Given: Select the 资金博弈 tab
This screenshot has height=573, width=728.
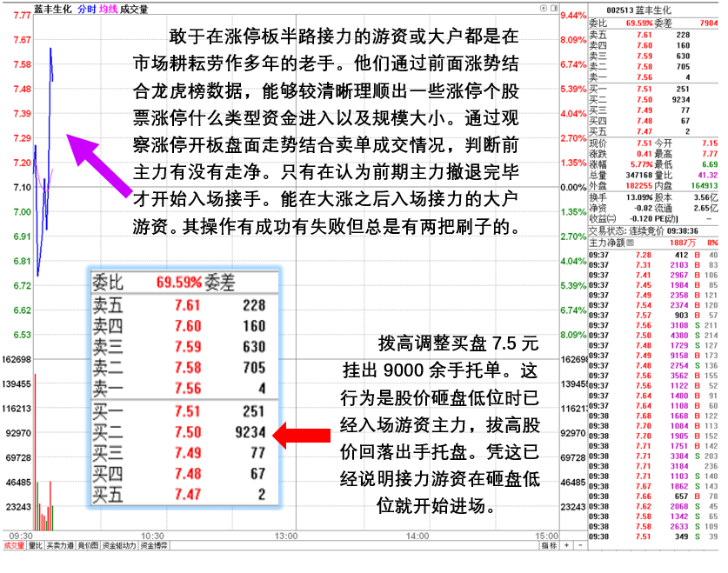Looking at the screenshot, I should (153, 546).
